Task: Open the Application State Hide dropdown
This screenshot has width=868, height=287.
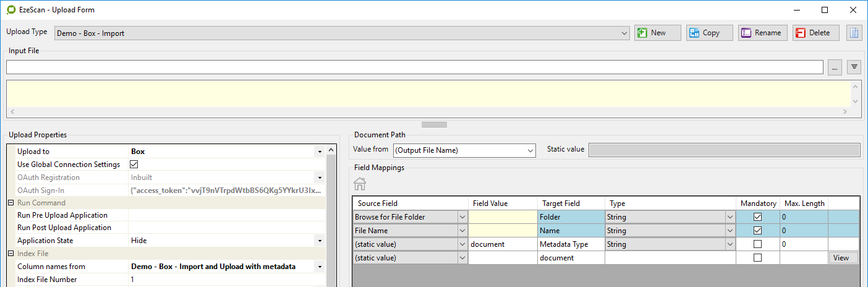Action: coord(319,241)
